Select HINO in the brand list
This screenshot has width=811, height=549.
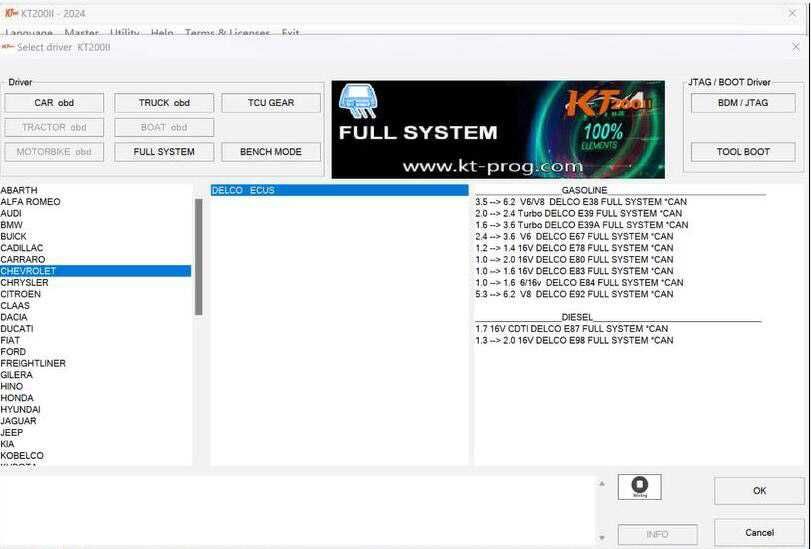point(96,386)
